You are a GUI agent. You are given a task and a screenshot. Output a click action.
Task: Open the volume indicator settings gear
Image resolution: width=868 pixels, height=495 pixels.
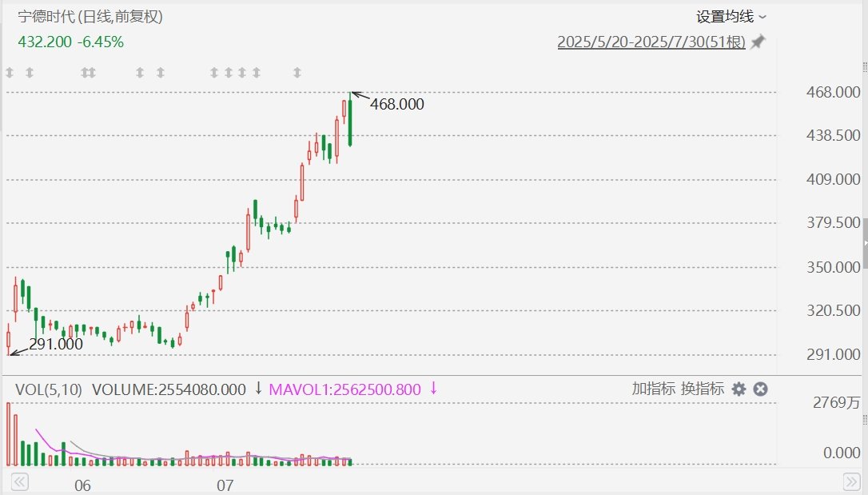tap(739, 389)
